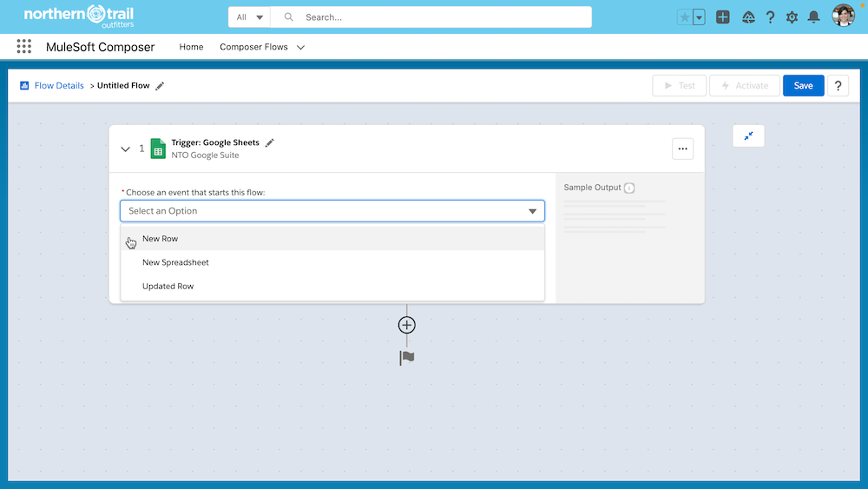Open the flow help question button

[x=838, y=85]
